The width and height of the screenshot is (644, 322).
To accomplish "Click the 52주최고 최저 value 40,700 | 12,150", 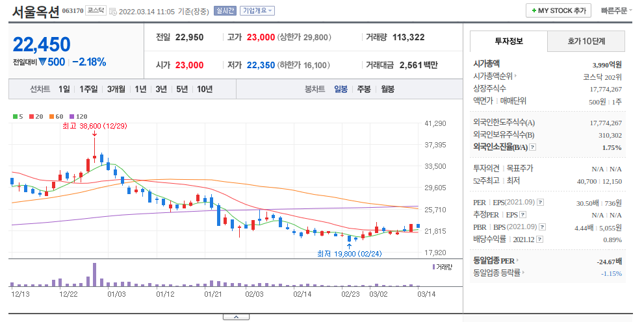I will pyautogui.click(x=599, y=181).
